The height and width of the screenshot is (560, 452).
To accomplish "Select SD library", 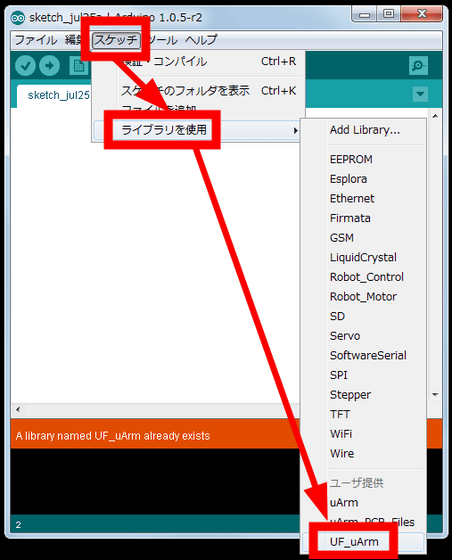I will pyautogui.click(x=337, y=316).
